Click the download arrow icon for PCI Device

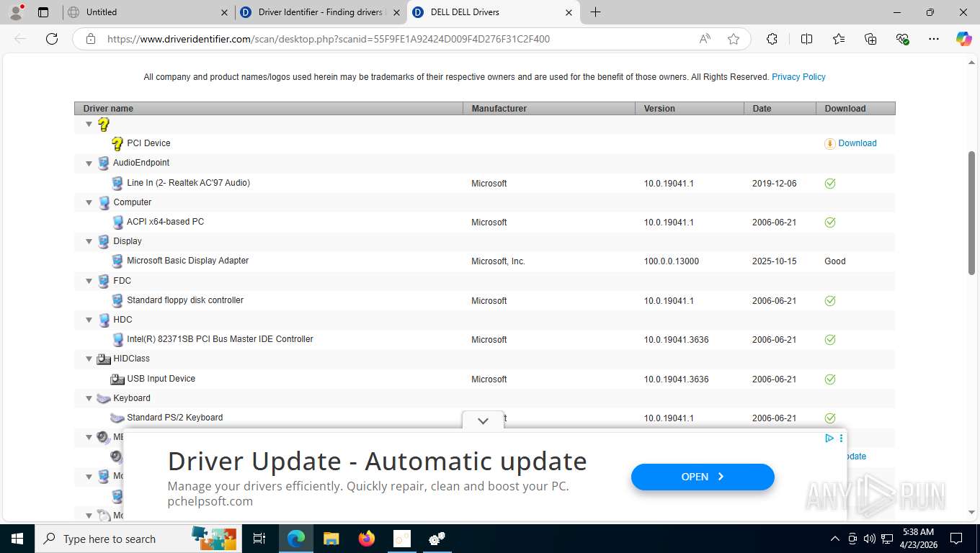click(830, 143)
